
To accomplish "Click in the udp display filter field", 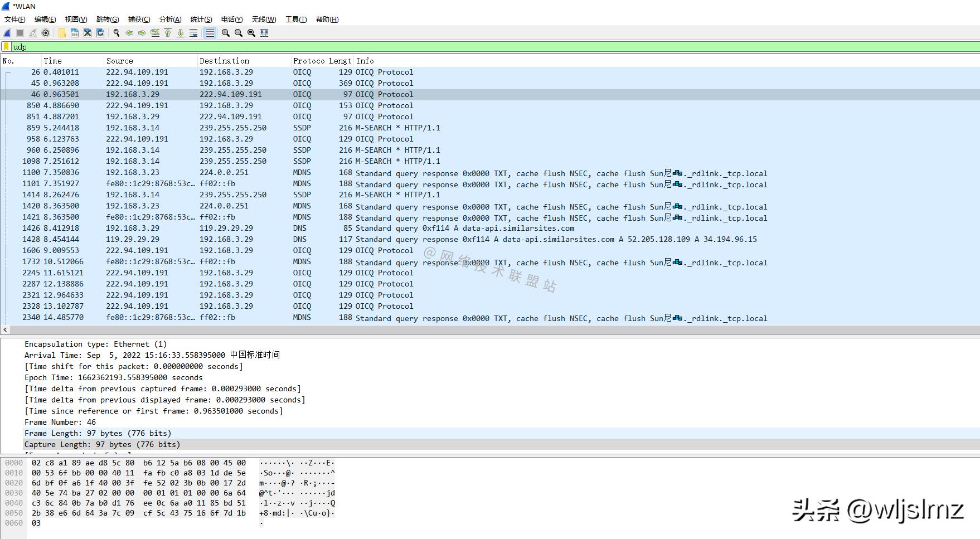I will pyautogui.click(x=446, y=47).
